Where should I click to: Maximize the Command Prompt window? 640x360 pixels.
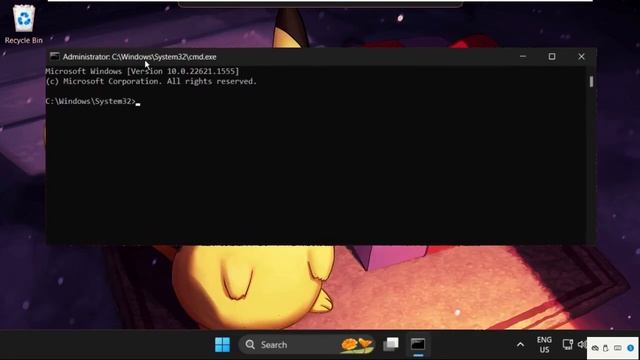(x=552, y=56)
